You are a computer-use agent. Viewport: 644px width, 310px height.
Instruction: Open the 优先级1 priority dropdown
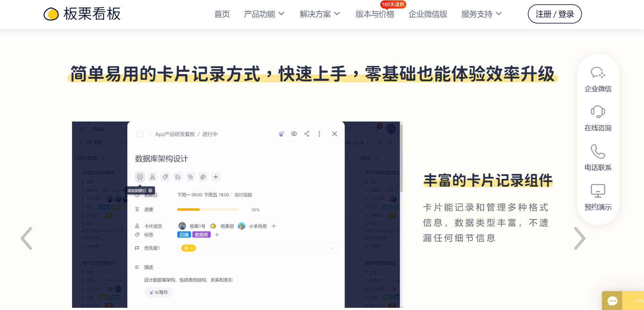(257, 248)
